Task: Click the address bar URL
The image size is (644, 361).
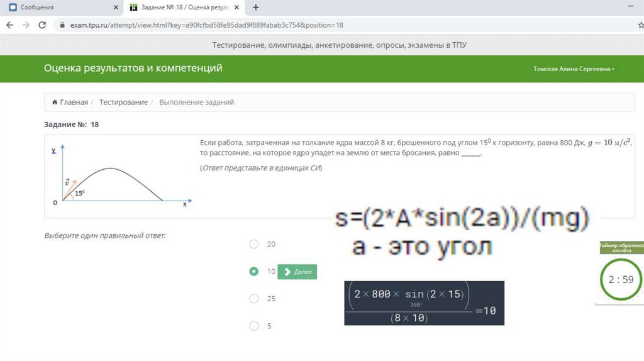Action: (x=206, y=25)
